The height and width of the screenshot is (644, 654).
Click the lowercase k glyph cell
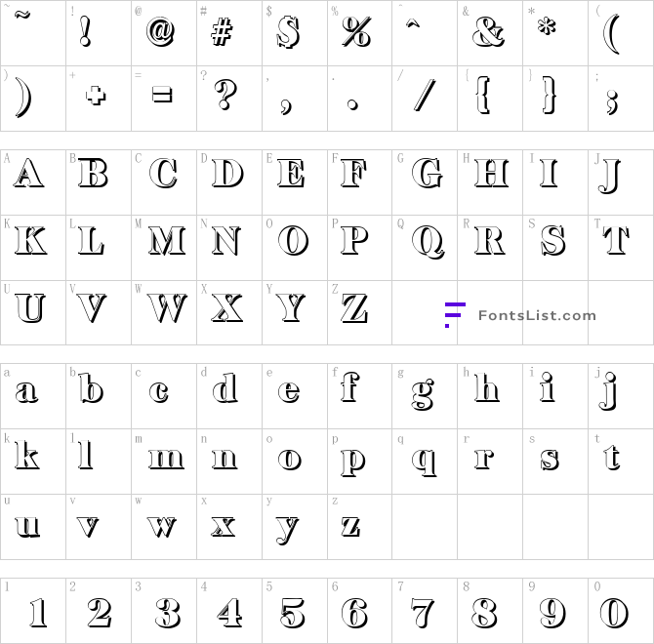pos(33,462)
